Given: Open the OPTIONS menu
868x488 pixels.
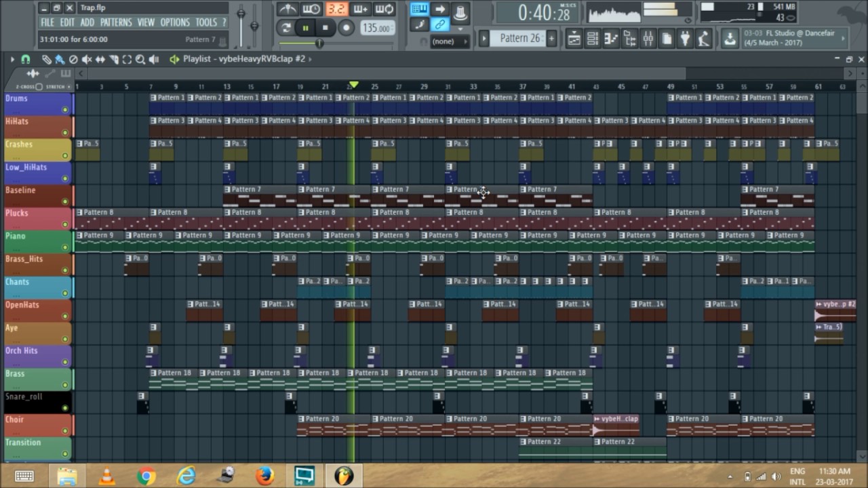Looking at the screenshot, I should pyautogui.click(x=175, y=22).
